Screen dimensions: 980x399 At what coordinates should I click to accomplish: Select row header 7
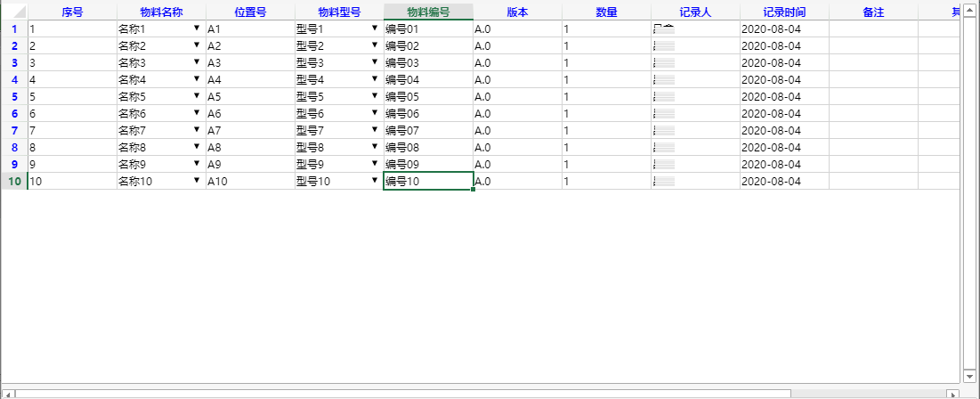[x=14, y=130]
